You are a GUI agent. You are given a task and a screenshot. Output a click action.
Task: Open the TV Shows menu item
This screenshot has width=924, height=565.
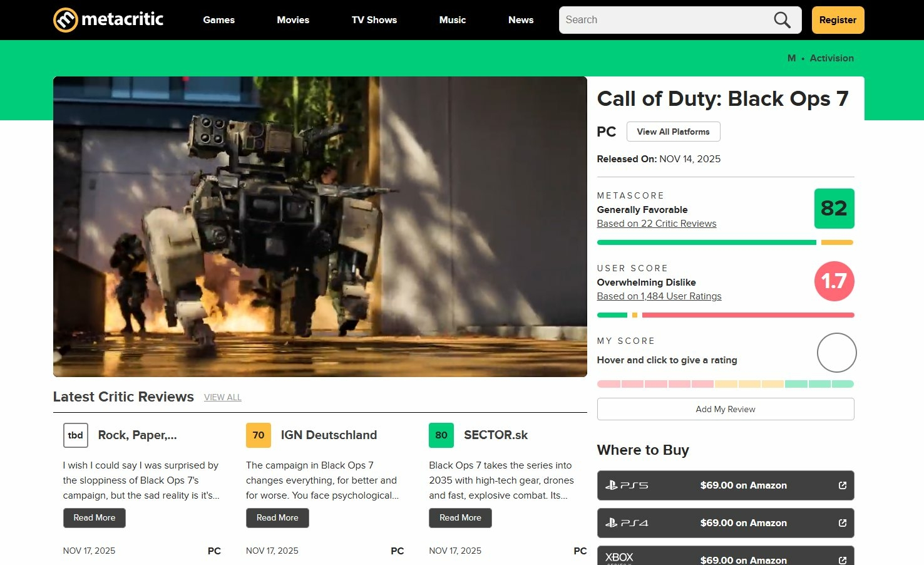point(374,19)
